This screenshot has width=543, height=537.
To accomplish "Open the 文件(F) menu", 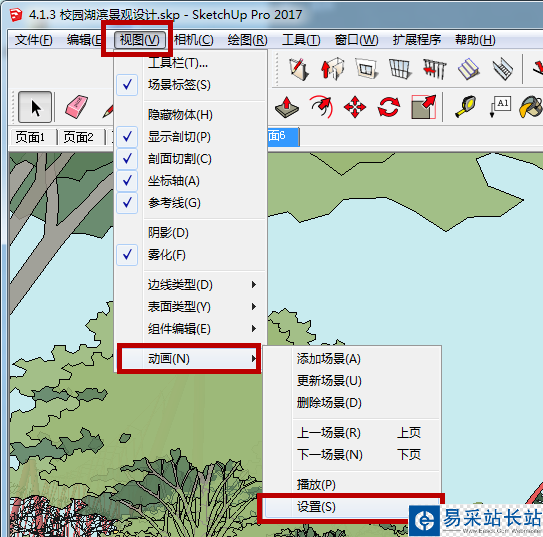I will [34, 40].
